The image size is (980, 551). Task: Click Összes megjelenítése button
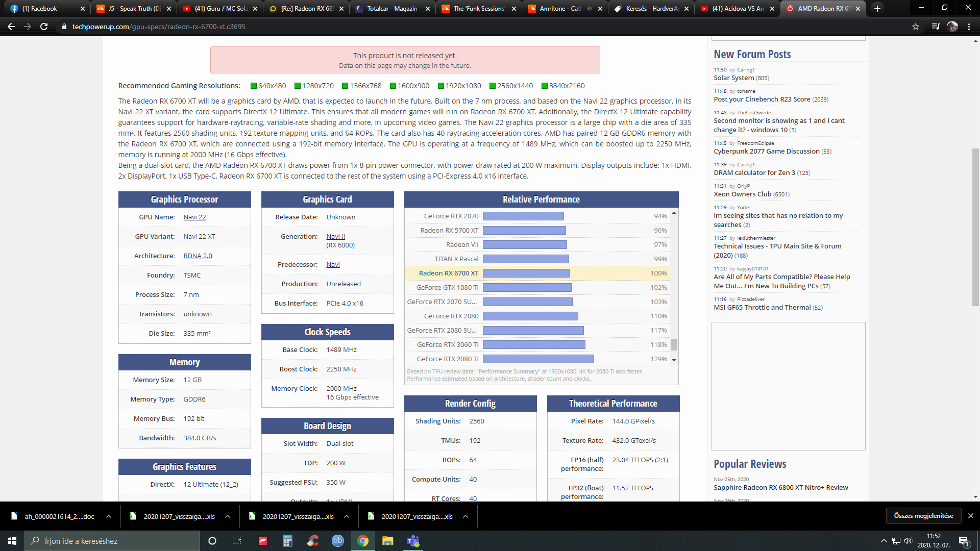923,516
